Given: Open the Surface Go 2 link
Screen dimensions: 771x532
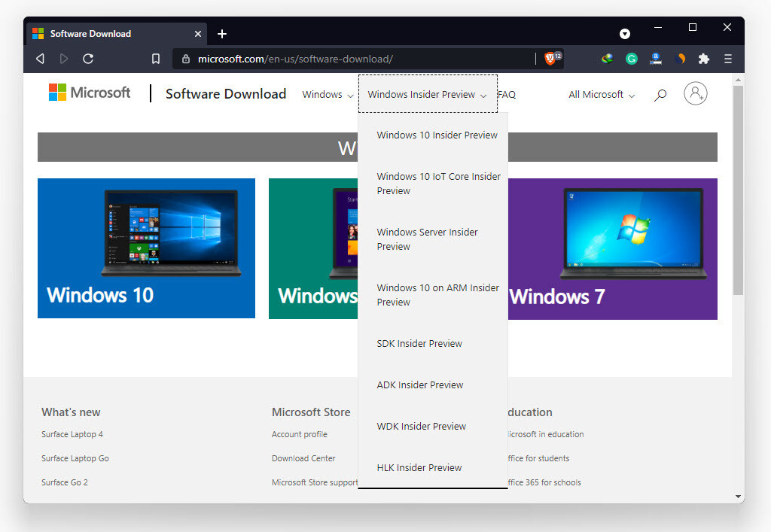Looking at the screenshot, I should pyautogui.click(x=65, y=482).
